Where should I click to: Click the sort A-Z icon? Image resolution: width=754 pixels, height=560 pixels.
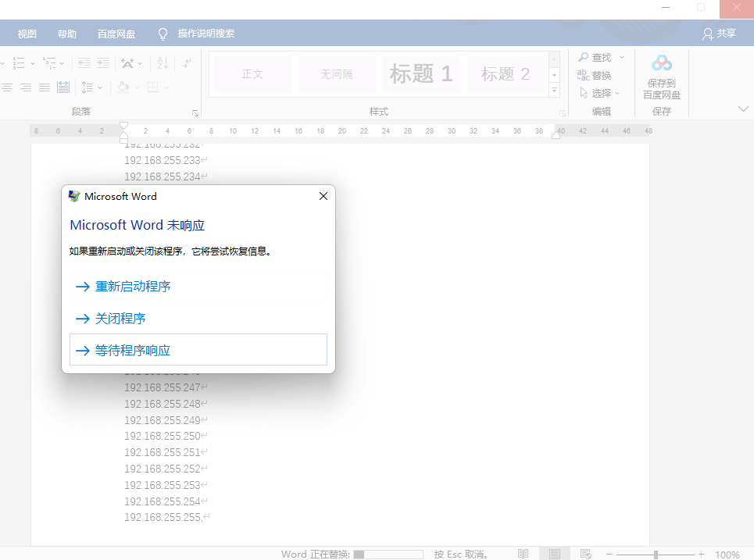(163, 63)
